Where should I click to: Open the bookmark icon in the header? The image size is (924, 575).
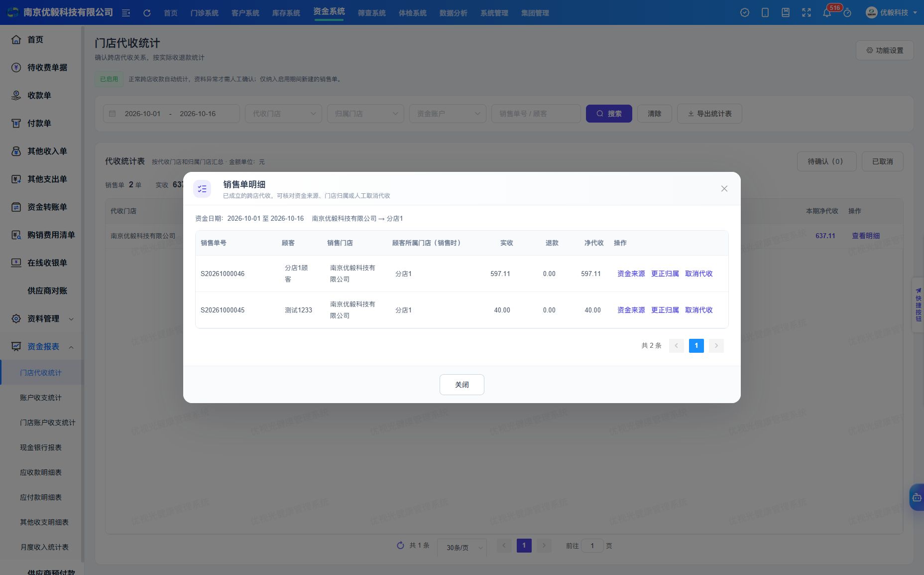point(786,12)
